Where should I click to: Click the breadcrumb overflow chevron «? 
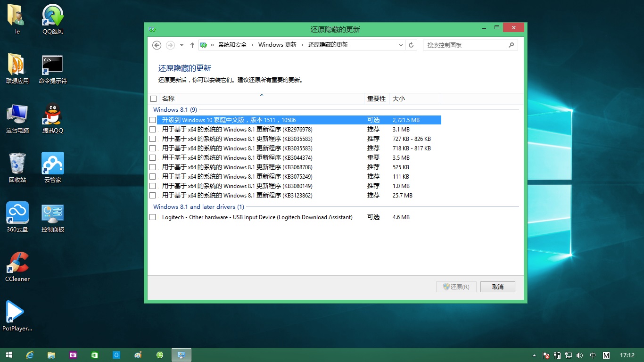212,45
